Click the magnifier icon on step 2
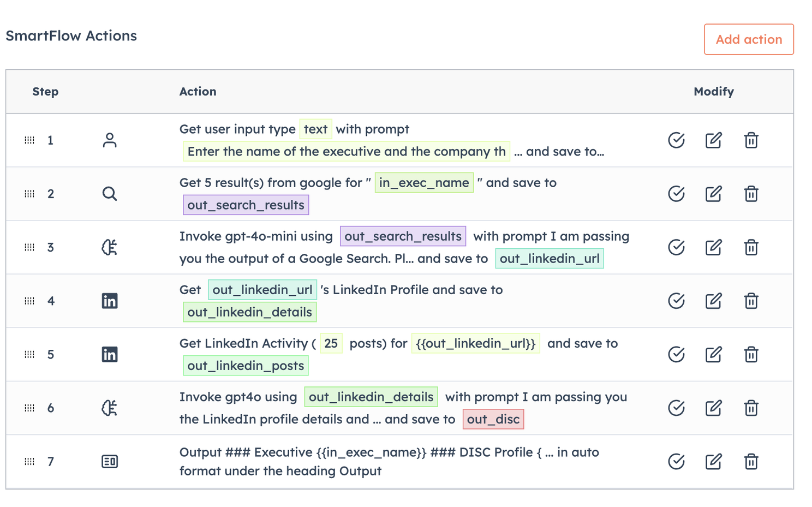 click(110, 194)
